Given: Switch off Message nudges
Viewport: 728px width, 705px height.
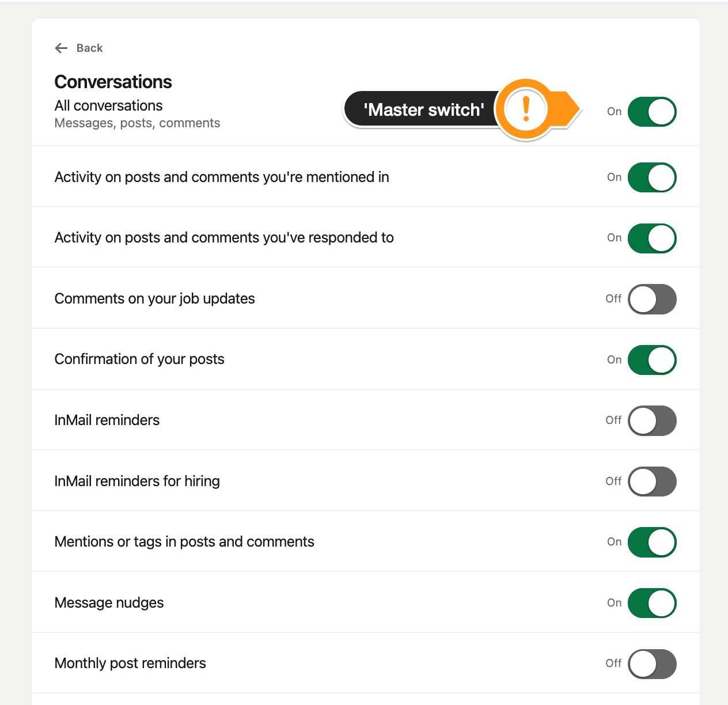Looking at the screenshot, I should click(652, 603).
